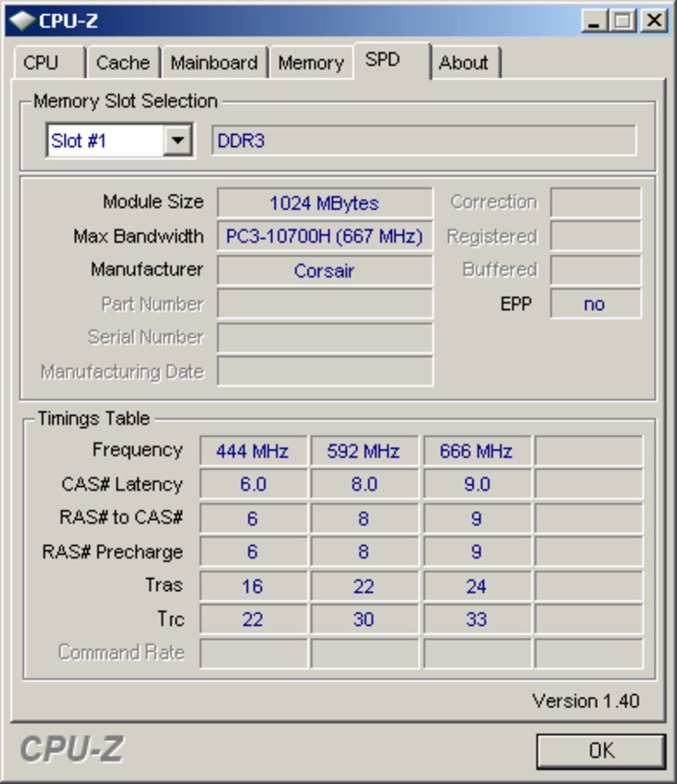Click the Slot #1 selection text
The height and width of the screenshot is (784, 677).
click(79, 140)
